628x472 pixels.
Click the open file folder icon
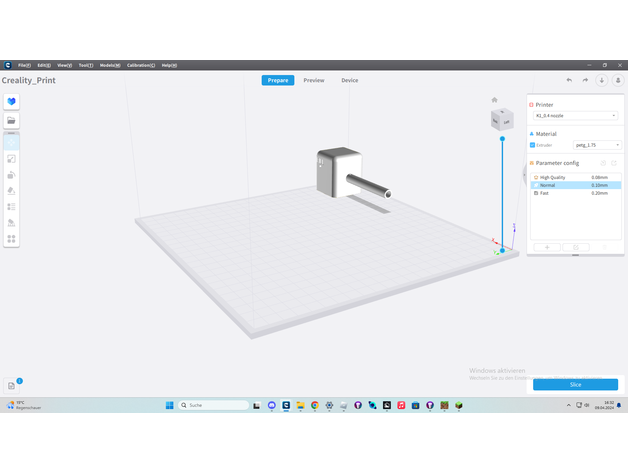[x=11, y=120]
